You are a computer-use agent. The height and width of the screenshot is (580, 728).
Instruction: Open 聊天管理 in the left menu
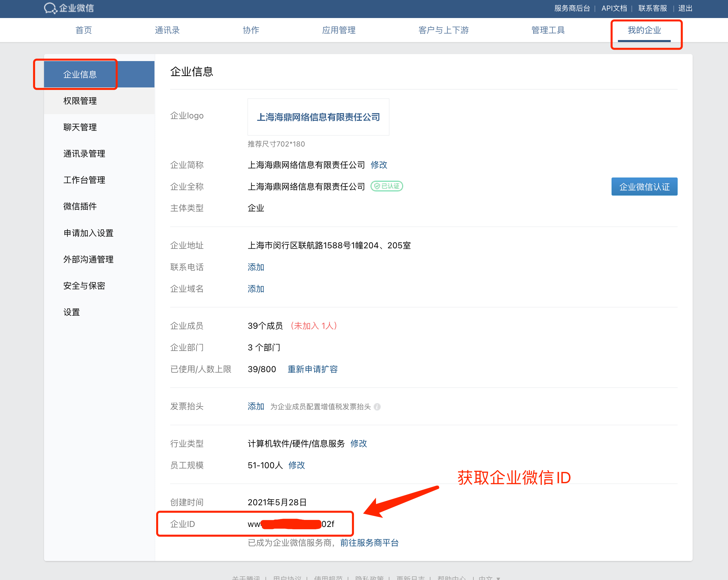tap(80, 127)
